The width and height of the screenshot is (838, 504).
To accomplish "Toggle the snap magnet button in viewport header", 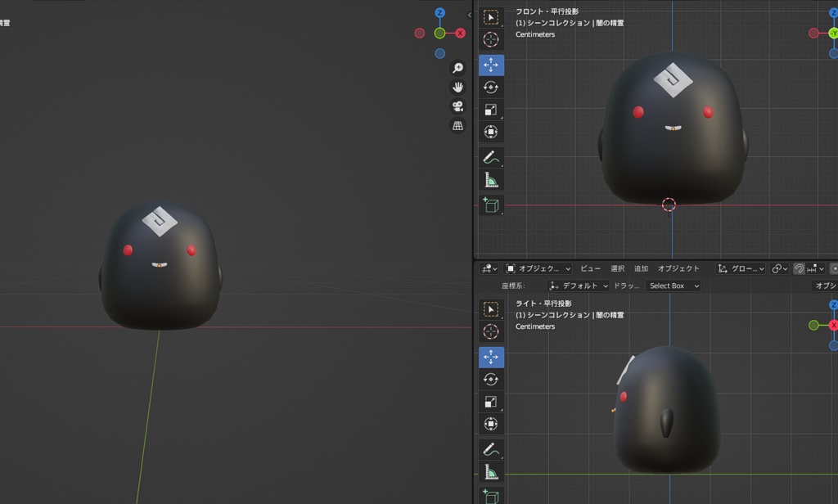I will click(799, 269).
